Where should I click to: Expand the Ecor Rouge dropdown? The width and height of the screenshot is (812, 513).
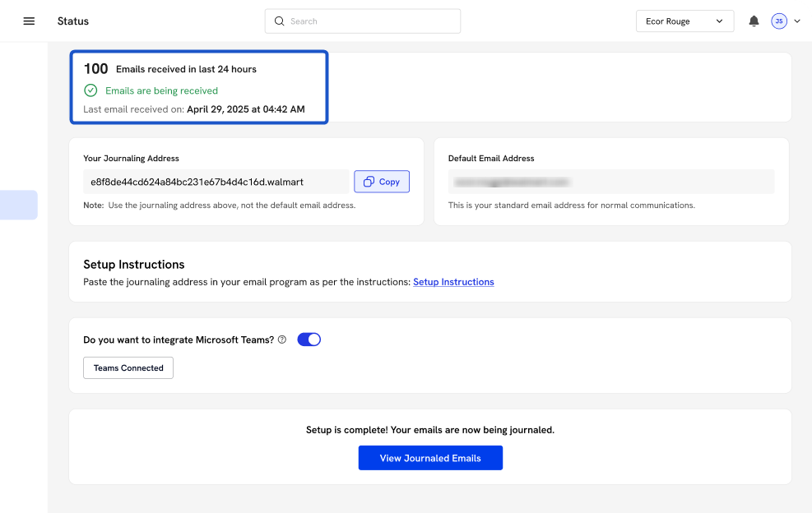point(684,21)
